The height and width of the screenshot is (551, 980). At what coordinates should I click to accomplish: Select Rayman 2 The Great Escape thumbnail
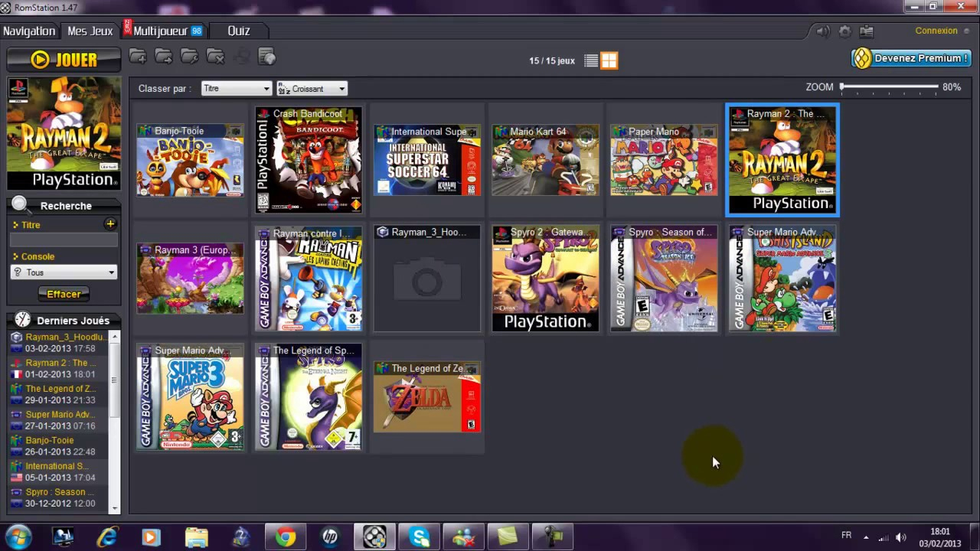782,160
